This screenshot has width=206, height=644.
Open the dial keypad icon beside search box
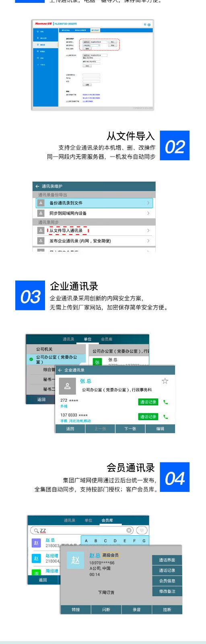point(142,530)
